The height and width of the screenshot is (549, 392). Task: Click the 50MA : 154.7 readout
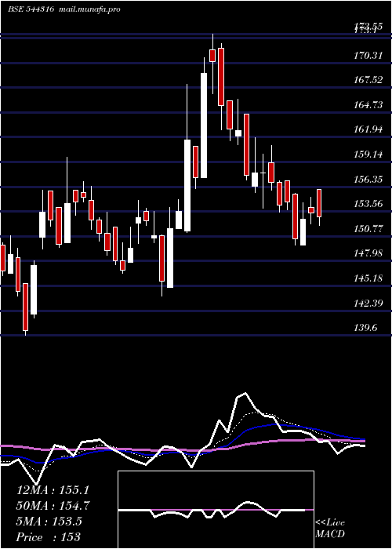(53, 506)
